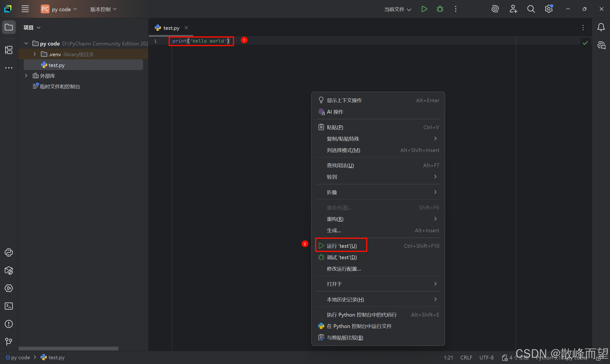
Task: Open the 当前文件 run configuration dropdown
Action: click(397, 9)
